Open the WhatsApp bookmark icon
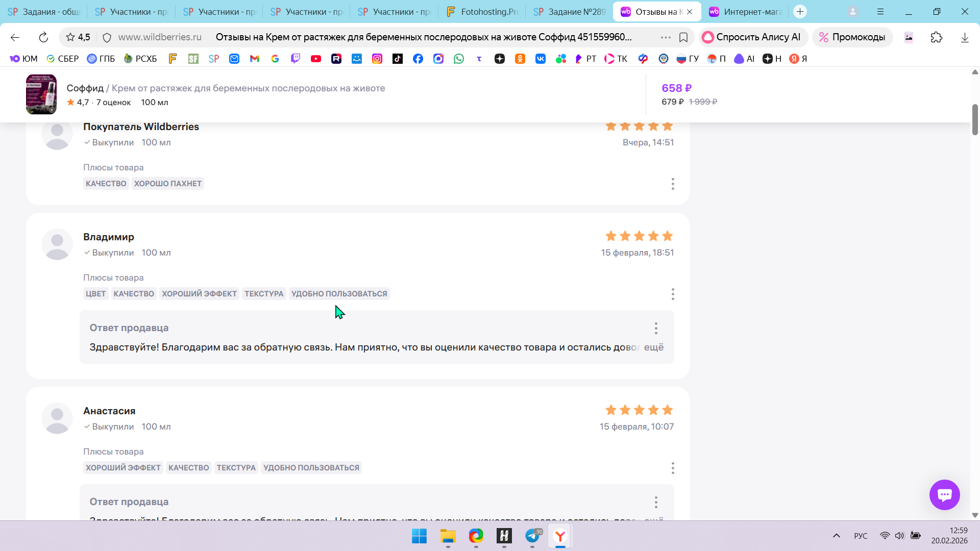The width and height of the screenshot is (980, 551). (459, 59)
